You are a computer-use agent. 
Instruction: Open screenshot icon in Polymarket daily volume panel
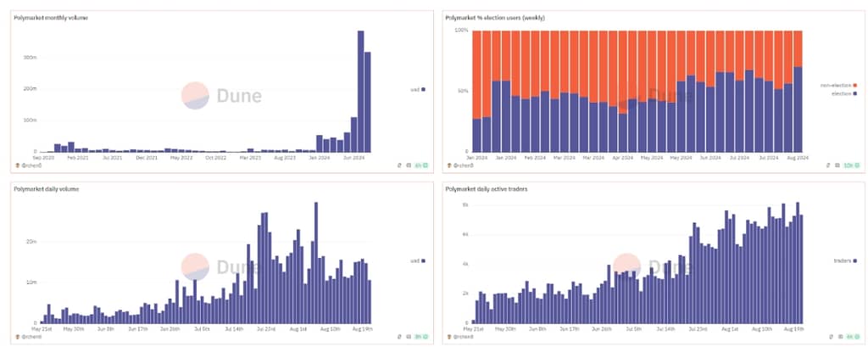(409, 337)
